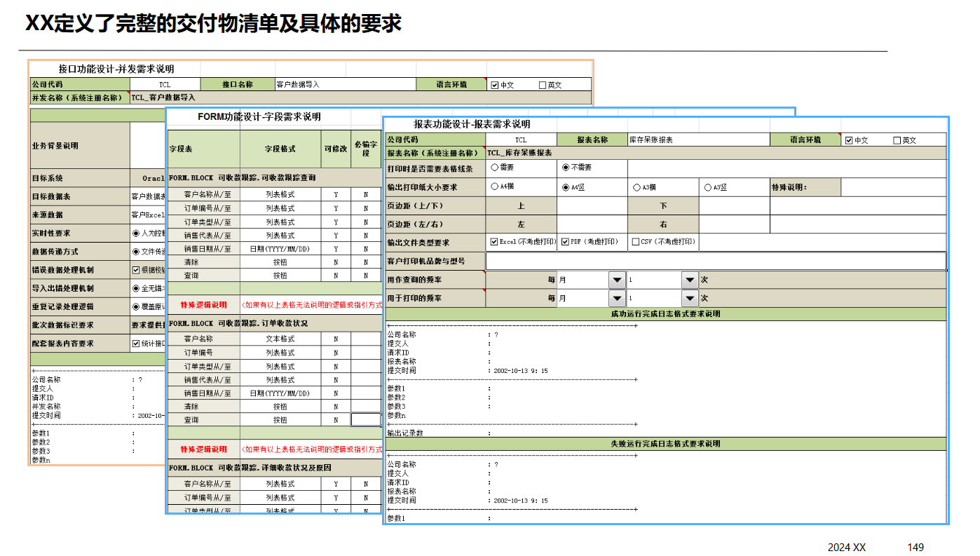The image size is (980, 556).
Task: Click the 成功运行完成日志格式要求说明 heading
Action: point(665,314)
